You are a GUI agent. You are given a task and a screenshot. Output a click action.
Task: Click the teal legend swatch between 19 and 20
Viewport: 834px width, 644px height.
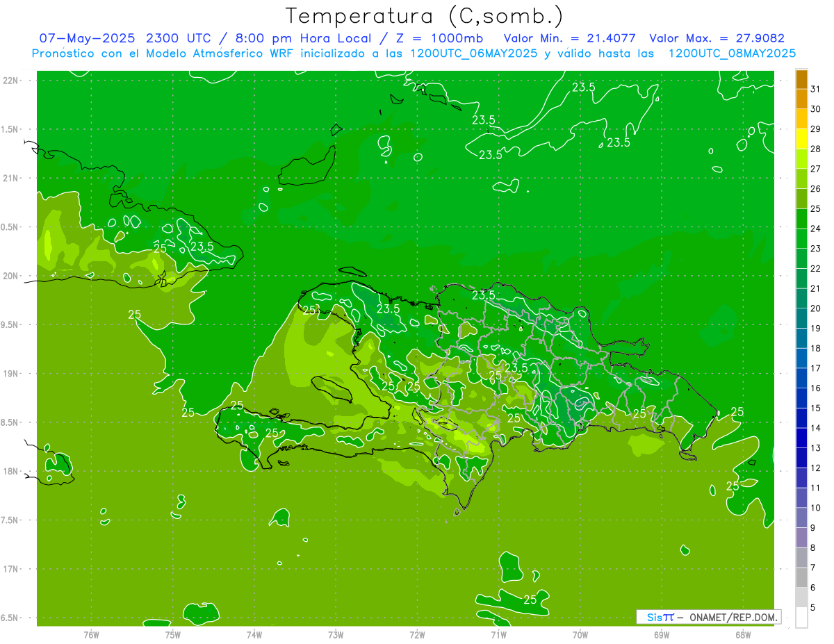(801, 317)
